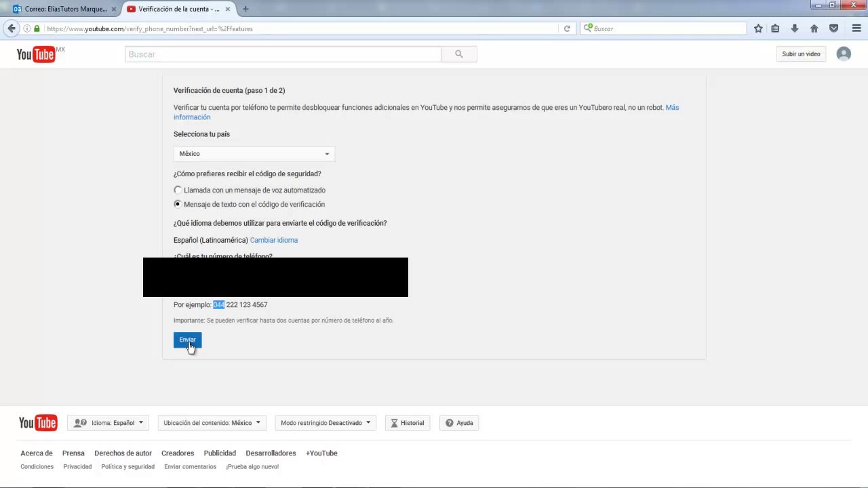The width and height of the screenshot is (868, 488).
Task: Open Firefox hamburger menu
Action: tap(856, 28)
